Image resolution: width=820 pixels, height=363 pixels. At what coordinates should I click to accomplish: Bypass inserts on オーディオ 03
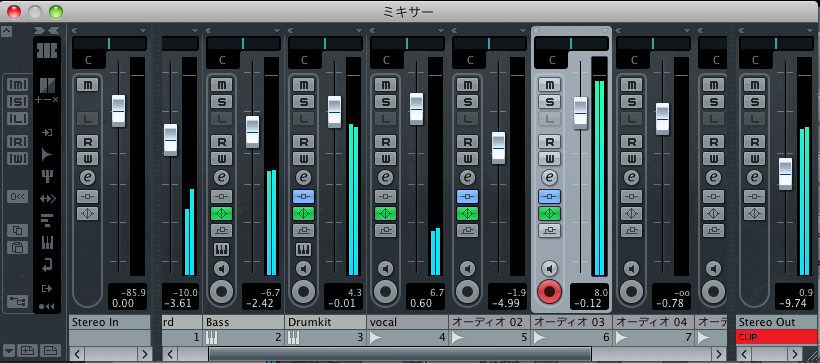coord(549,197)
